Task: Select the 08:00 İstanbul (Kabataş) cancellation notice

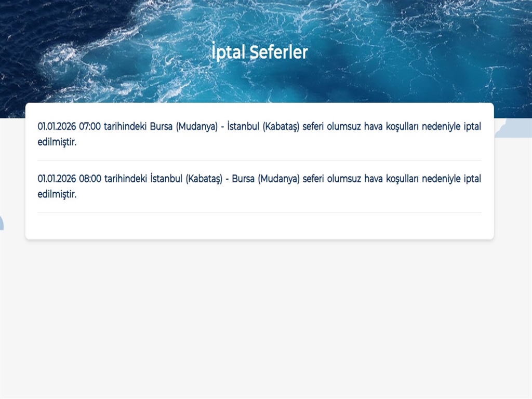Action: (259, 186)
